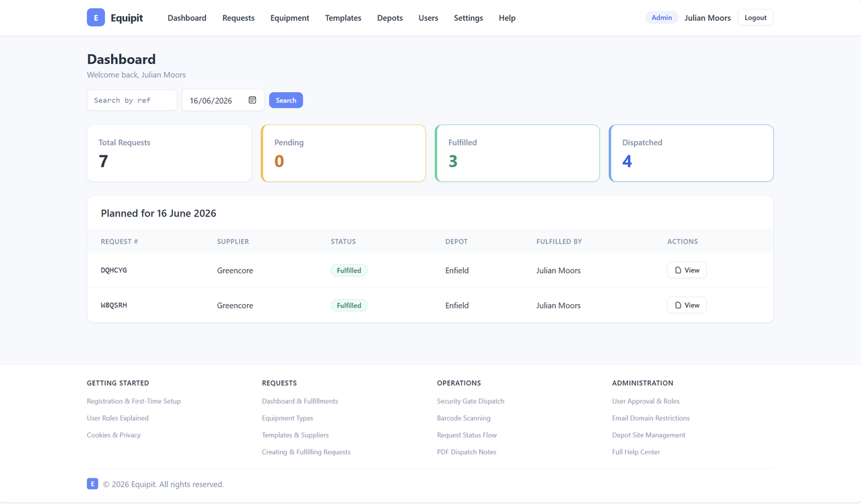This screenshot has height=504, width=861.
Task: Open the Depots navigation item
Action: pos(390,18)
